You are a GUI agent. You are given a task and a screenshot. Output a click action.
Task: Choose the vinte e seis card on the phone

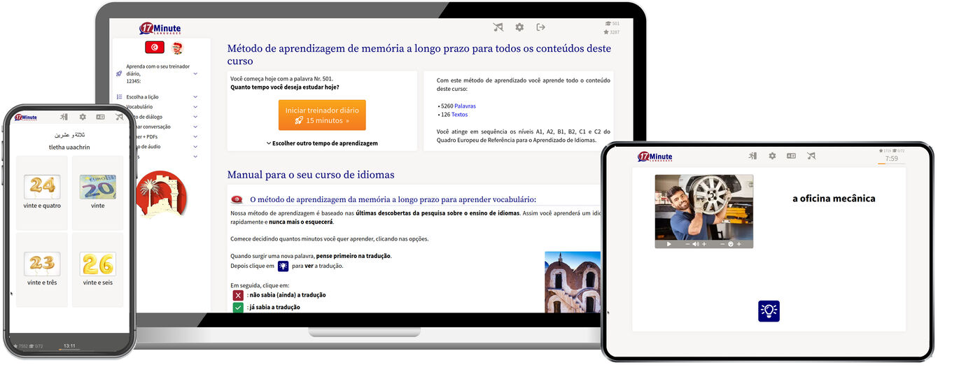[x=98, y=269]
